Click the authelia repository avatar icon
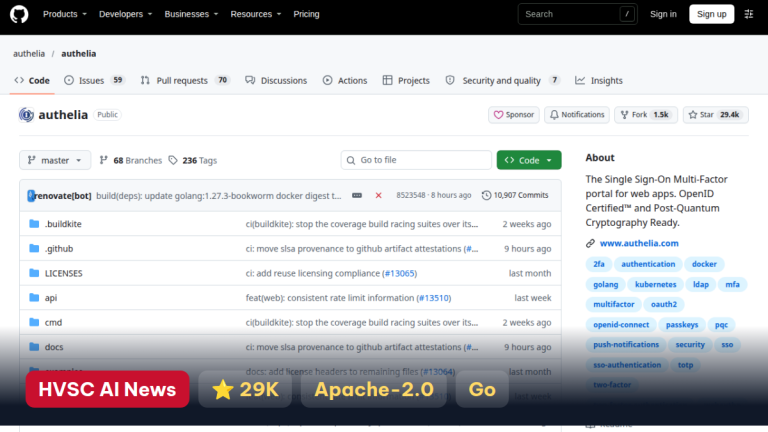 [x=26, y=115]
